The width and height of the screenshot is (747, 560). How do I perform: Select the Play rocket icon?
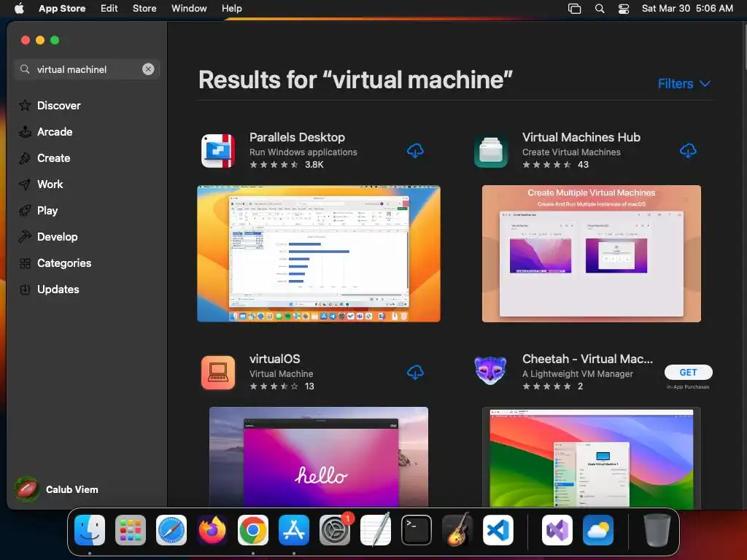(25, 211)
